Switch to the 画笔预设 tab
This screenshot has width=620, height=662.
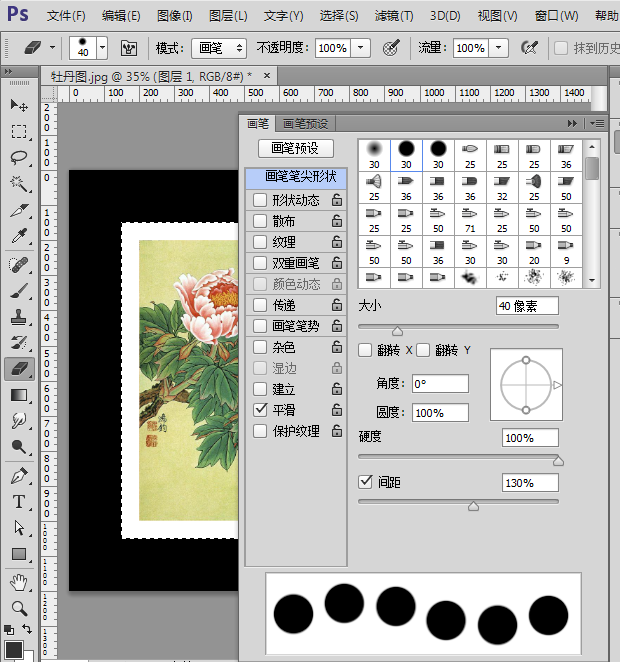[305, 124]
